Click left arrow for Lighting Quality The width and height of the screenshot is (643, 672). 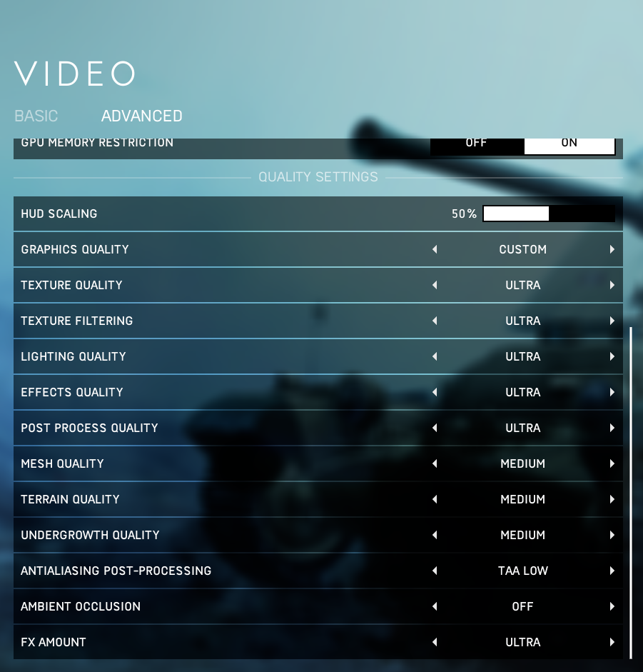pyautogui.click(x=435, y=356)
